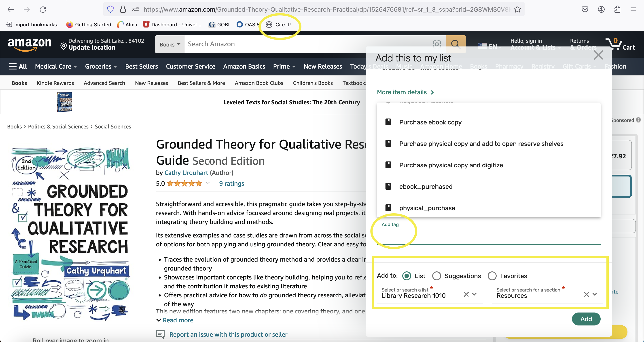This screenshot has width=644, height=342.
Task: Go to Best Sellers in nav bar
Action: 142,66
